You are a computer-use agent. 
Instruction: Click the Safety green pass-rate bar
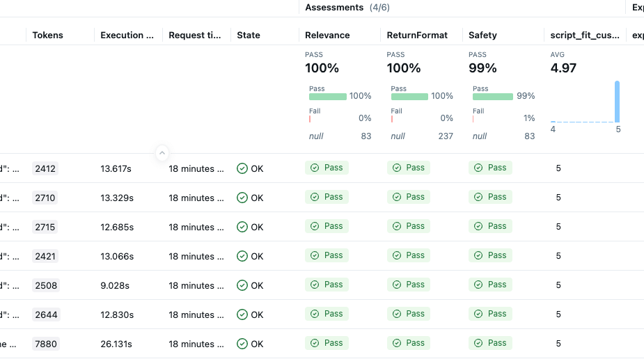point(493,97)
